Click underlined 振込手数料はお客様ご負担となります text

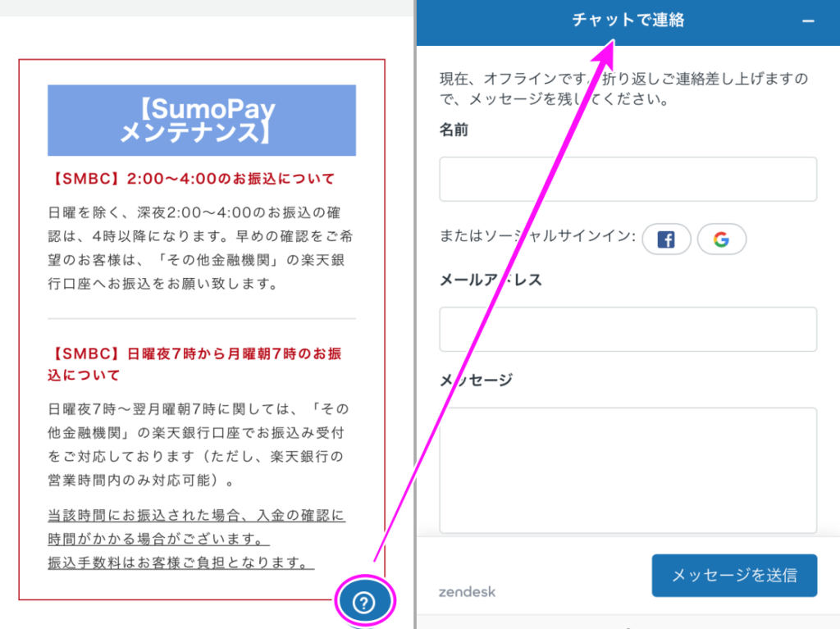180,563
